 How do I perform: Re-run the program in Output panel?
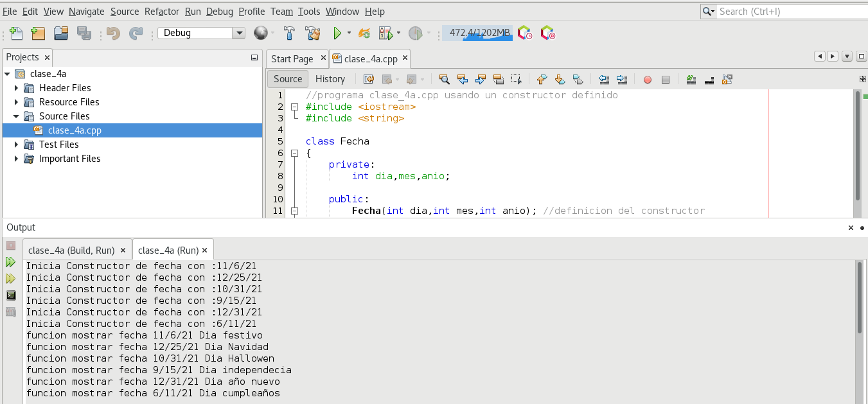(x=10, y=262)
